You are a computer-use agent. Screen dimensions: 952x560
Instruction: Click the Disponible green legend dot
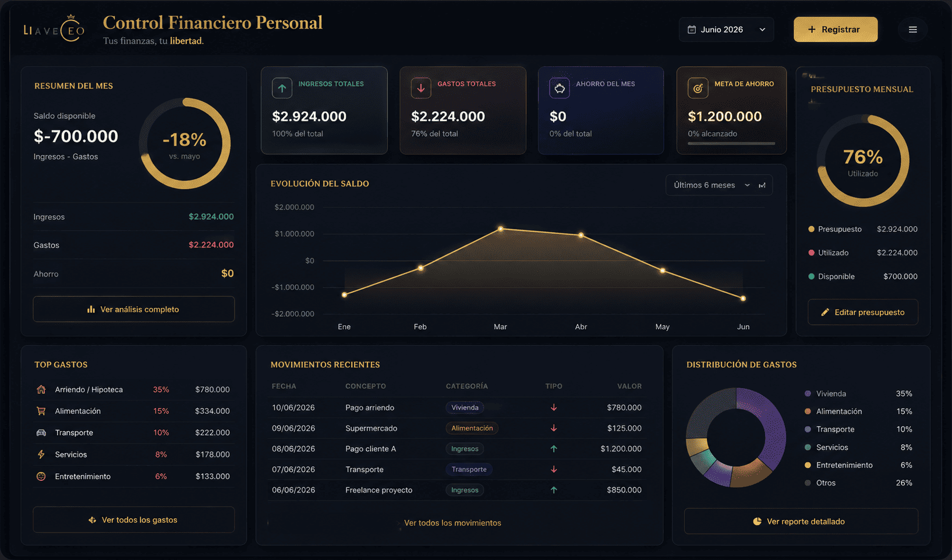pos(811,277)
